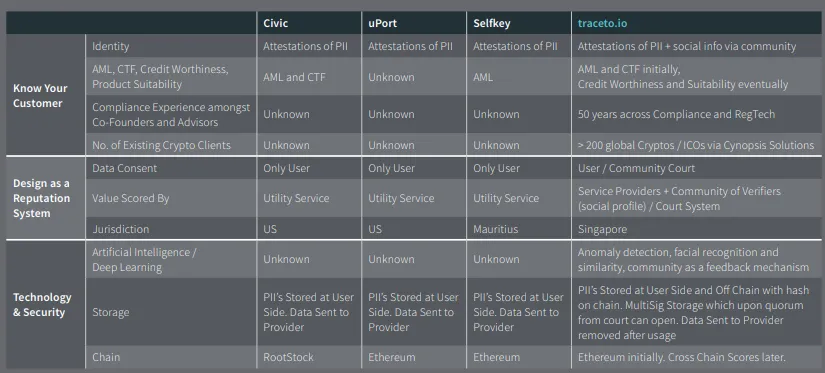Click the Singapore jurisdiction cell
Screen dimensions: 825x373
tap(602, 230)
